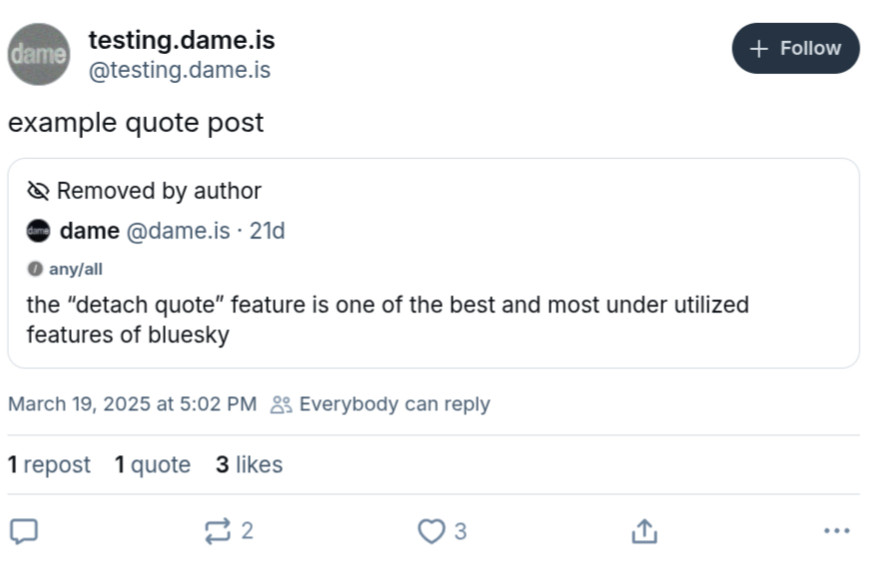Viewport: 883px width, 568px height.
Task: Click the 21d timestamp on quoted post
Action: tap(267, 231)
